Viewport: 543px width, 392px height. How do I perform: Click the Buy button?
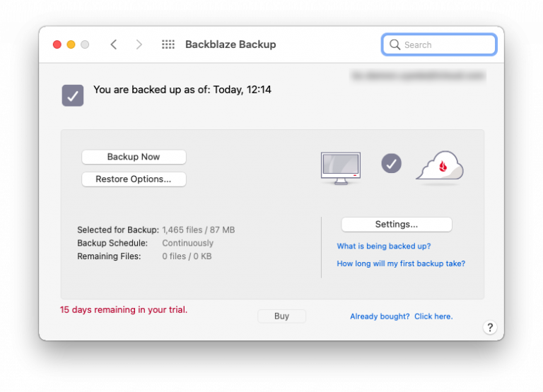coord(281,316)
